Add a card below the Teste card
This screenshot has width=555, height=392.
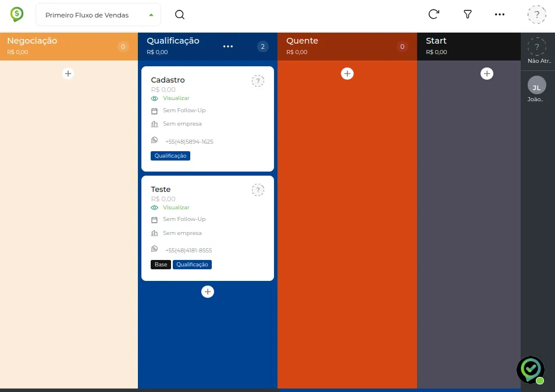point(208,291)
